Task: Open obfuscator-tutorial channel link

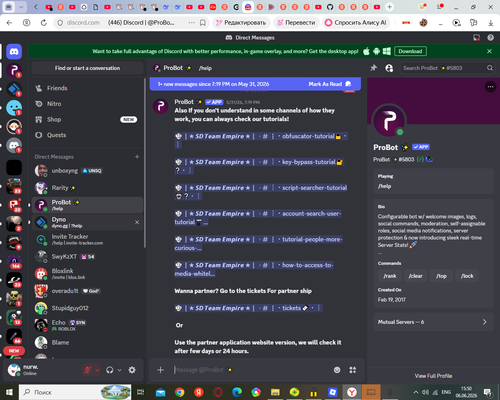Action: (x=261, y=136)
